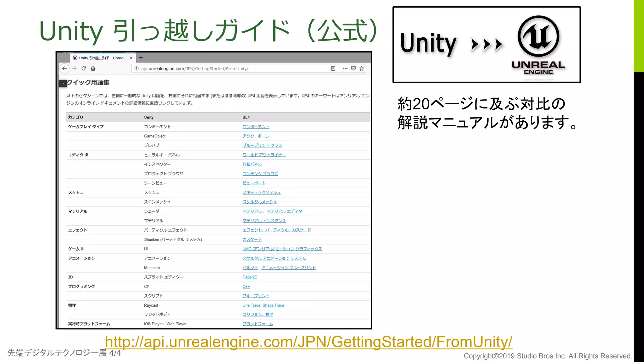Open site information icon in address bar
644x362 pixels.
click(x=136, y=69)
